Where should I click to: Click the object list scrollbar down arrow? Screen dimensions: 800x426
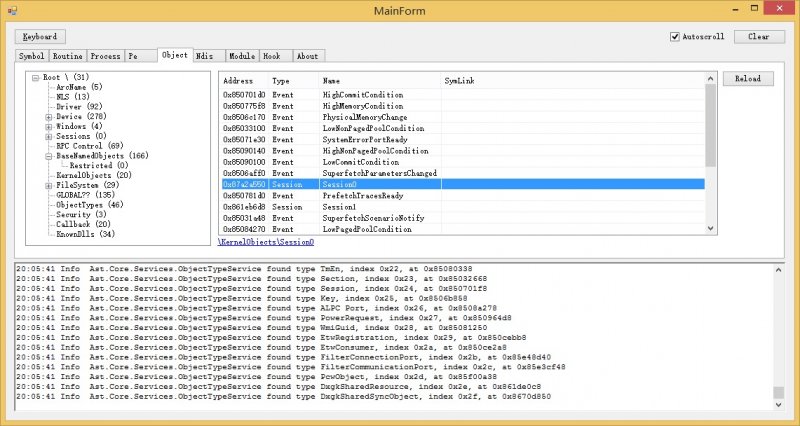click(x=710, y=229)
